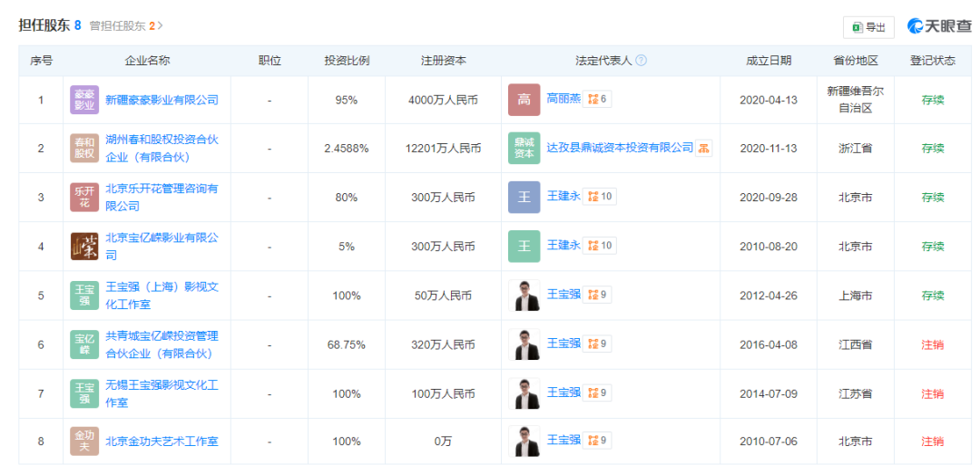Open 北京宝亿嵘影业有限公司 link

click(162, 247)
